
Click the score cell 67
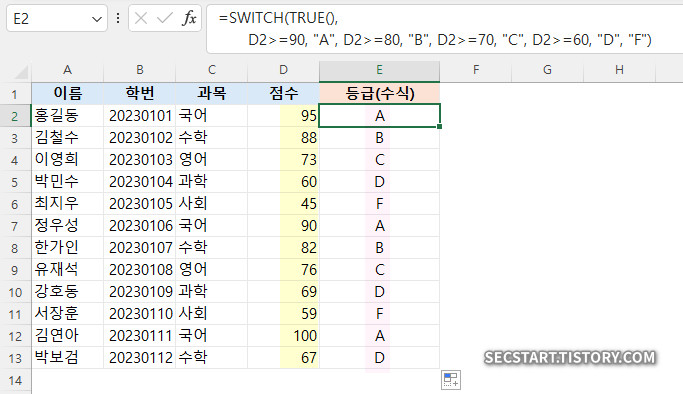point(284,357)
